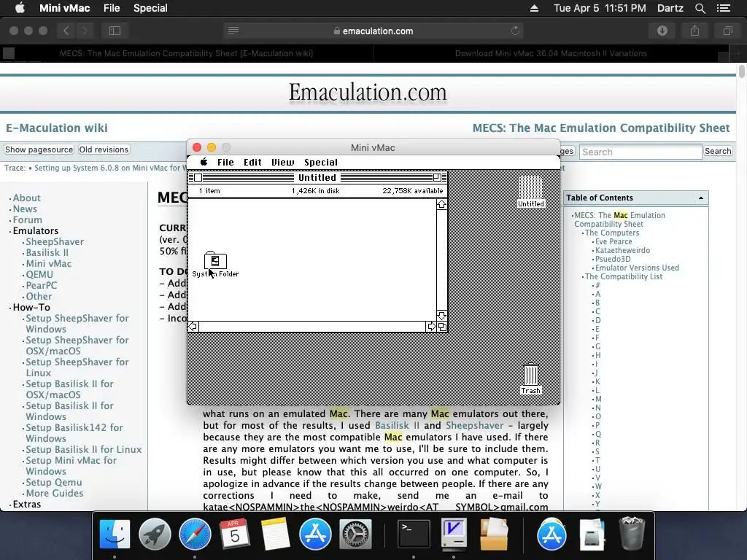Screen dimensions: 747x560
Task: Open System Preferences from the Dock
Action: pos(355,533)
